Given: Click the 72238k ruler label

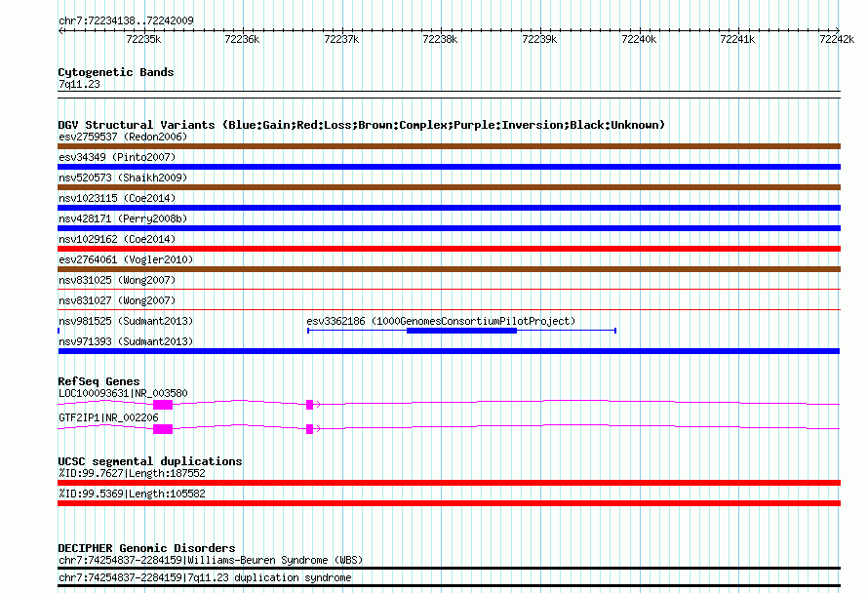Looking at the screenshot, I should click(x=440, y=39).
